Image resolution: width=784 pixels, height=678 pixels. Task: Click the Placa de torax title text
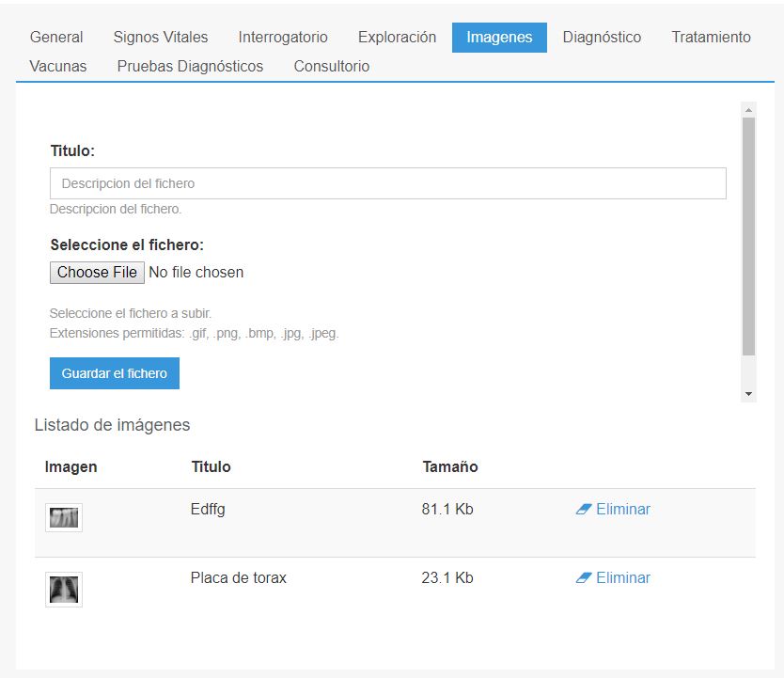[239, 578]
